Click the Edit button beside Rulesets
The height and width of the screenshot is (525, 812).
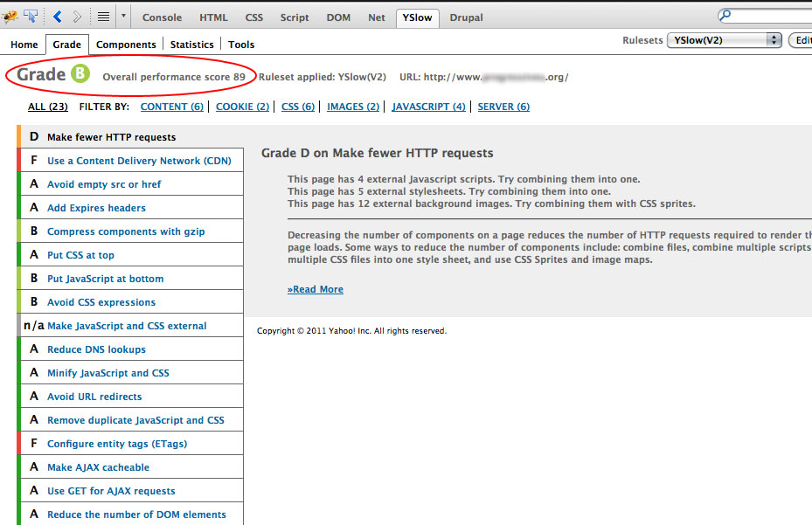(800, 40)
